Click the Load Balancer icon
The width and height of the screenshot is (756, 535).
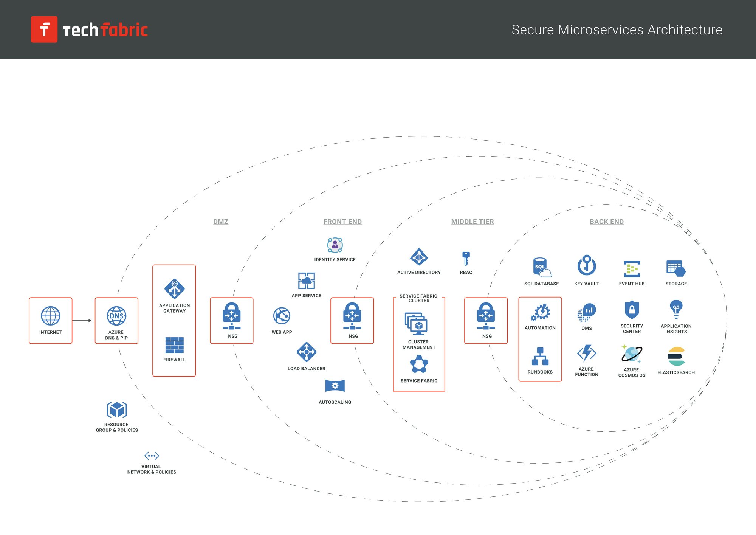click(306, 352)
